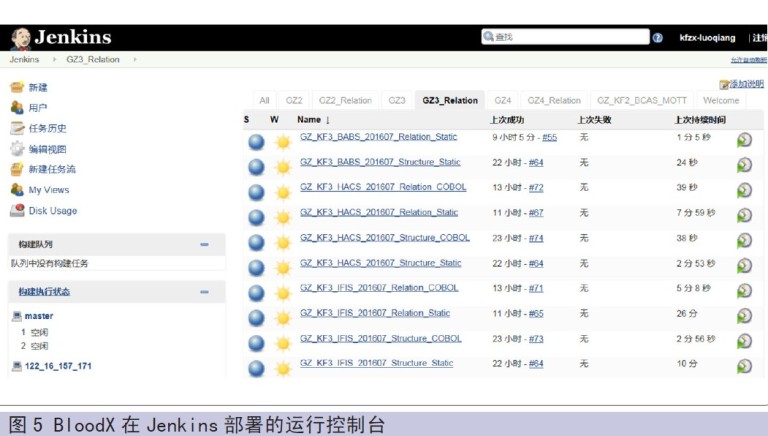
Task: Click the Jenkins logo in the header
Action: (61, 38)
